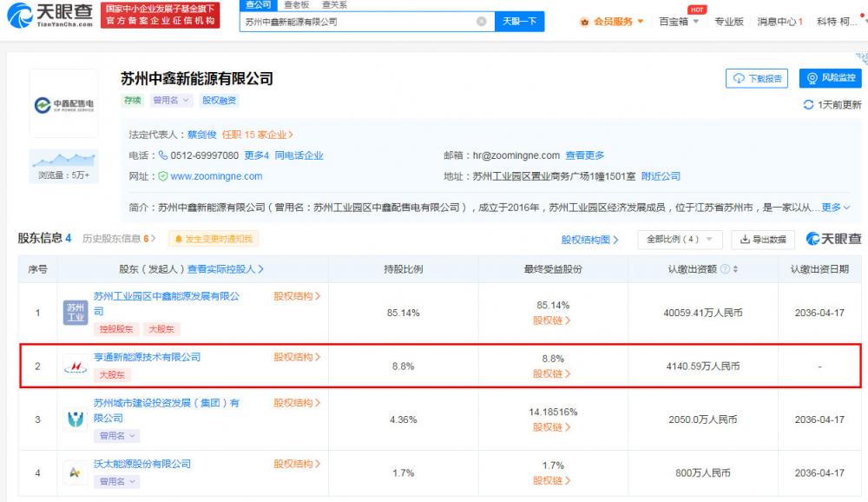Click the refresh icon next to 1天前更新

pos(808,105)
